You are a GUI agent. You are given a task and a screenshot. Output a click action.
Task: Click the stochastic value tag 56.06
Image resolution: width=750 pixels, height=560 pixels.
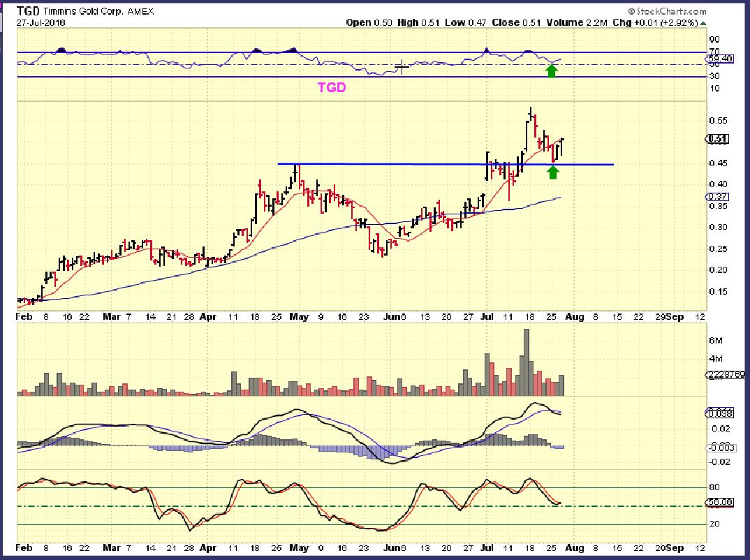point(720,502)
